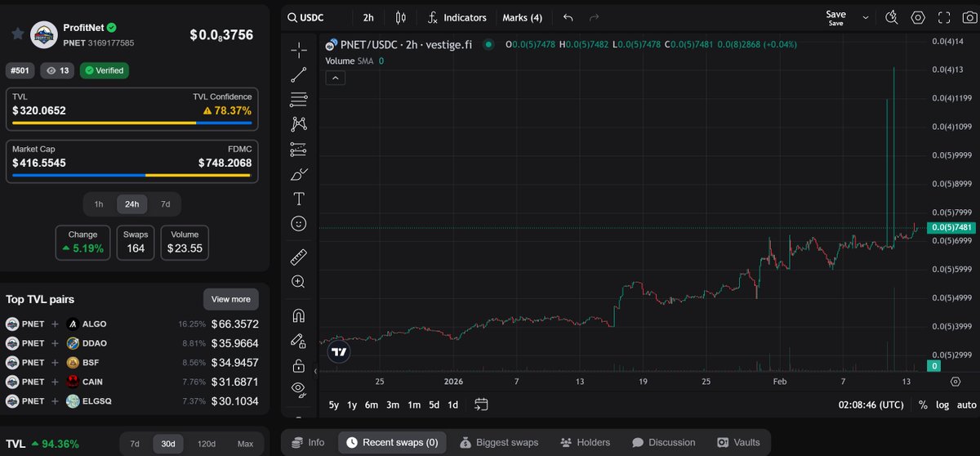Select the crosshair cursor tool
This screenshot has width=980, height=456.
point(299,51)
